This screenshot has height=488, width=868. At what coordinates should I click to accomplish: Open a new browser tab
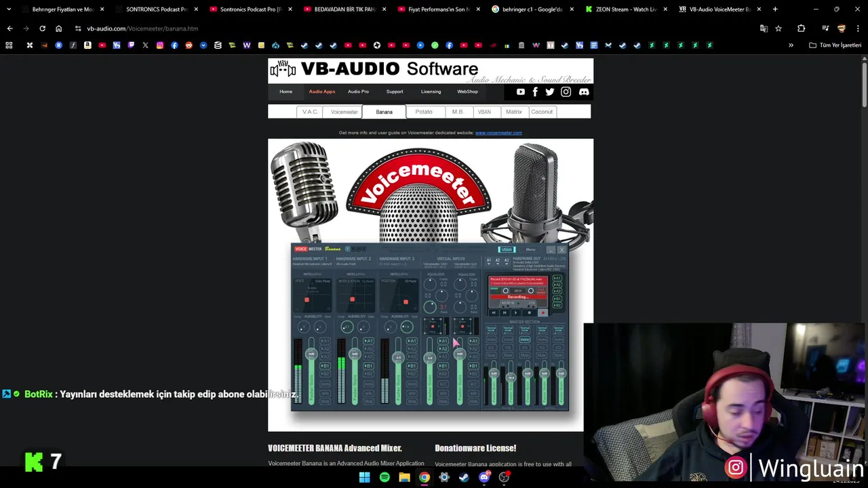(x=775, y=9)
